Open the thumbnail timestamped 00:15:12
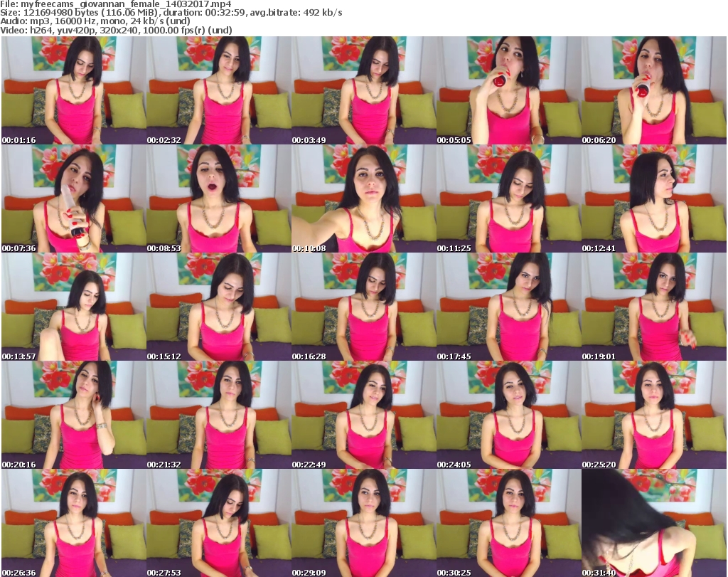728x577 pixels. tap(219, 307)
